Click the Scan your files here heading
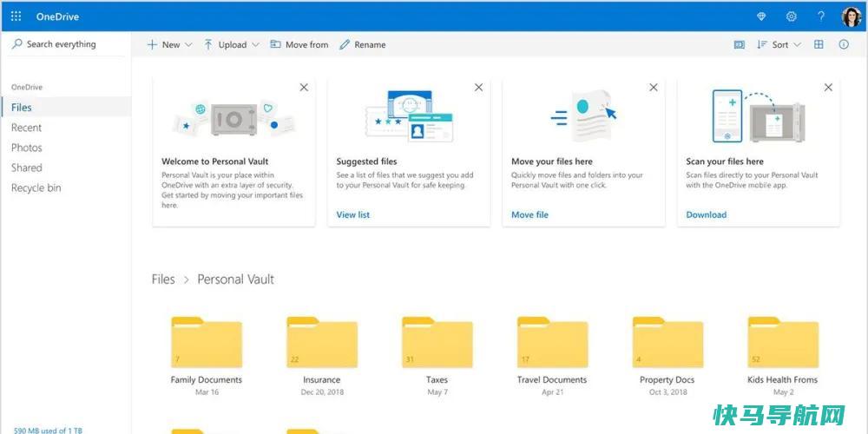Viewport: 868px width, 434px height. [725, 161]
